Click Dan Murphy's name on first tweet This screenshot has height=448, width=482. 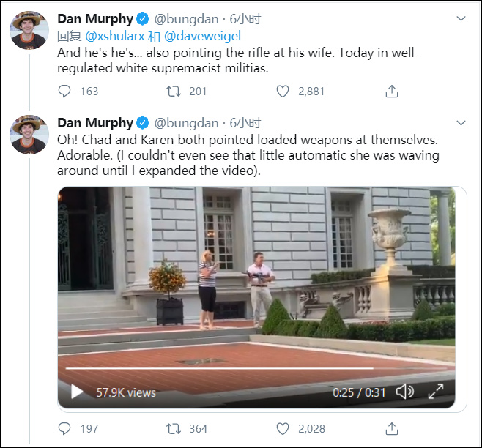tap(95, 18)
